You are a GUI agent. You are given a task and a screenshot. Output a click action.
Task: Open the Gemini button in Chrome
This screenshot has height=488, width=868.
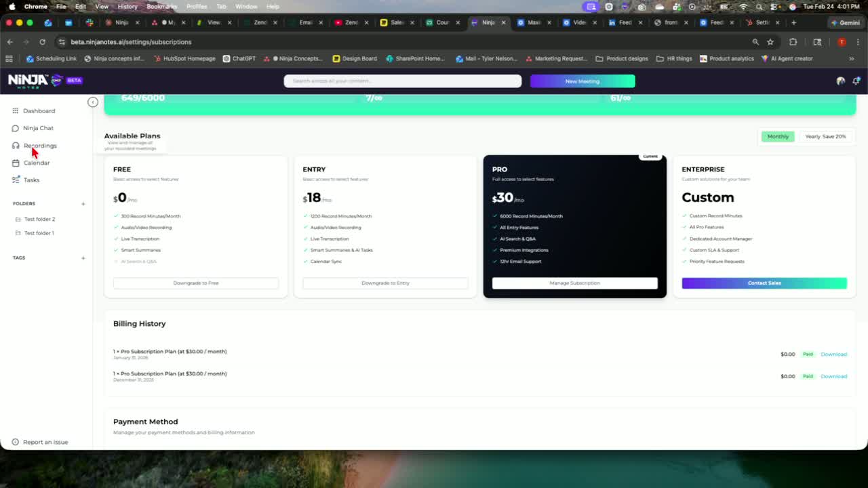coord(846,22)
